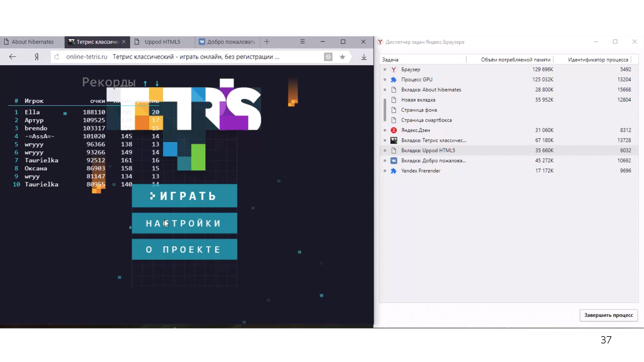This screenshot has height=362, width=644.
Task: Click the protect globe icon in address bar
Action: pos(328,57)
